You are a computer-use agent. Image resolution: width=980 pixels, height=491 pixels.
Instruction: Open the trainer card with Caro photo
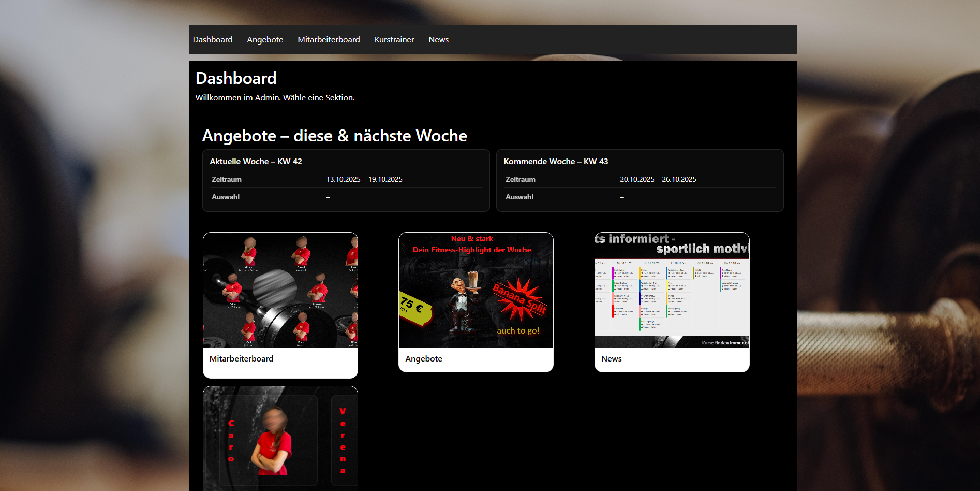[280, 438]
